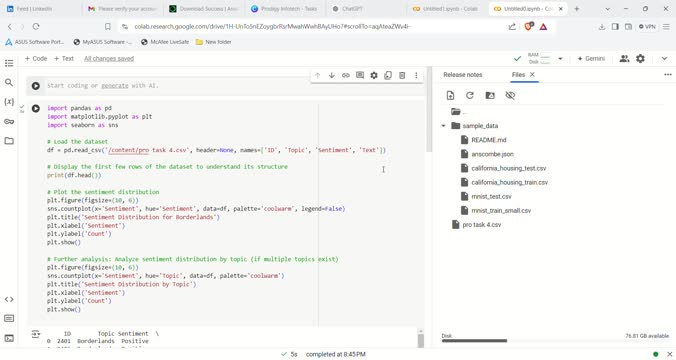View RAM and Disk usage indicator

[x=539, y=59]
